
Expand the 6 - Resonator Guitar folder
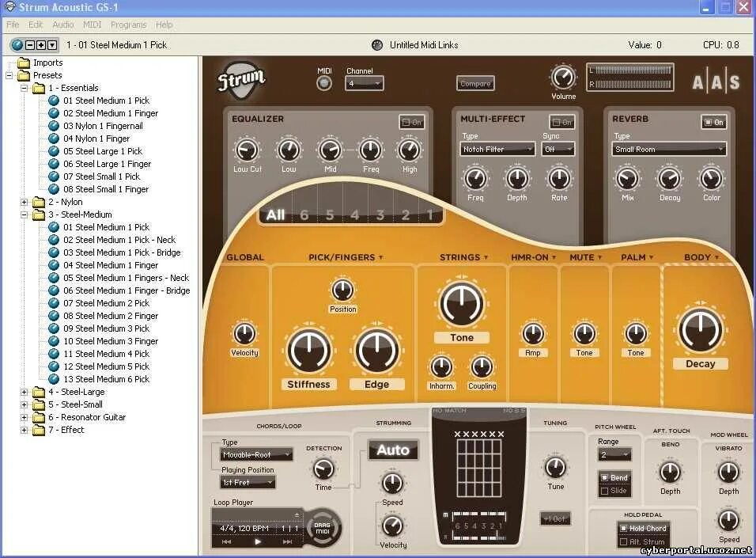pos(24,418)
